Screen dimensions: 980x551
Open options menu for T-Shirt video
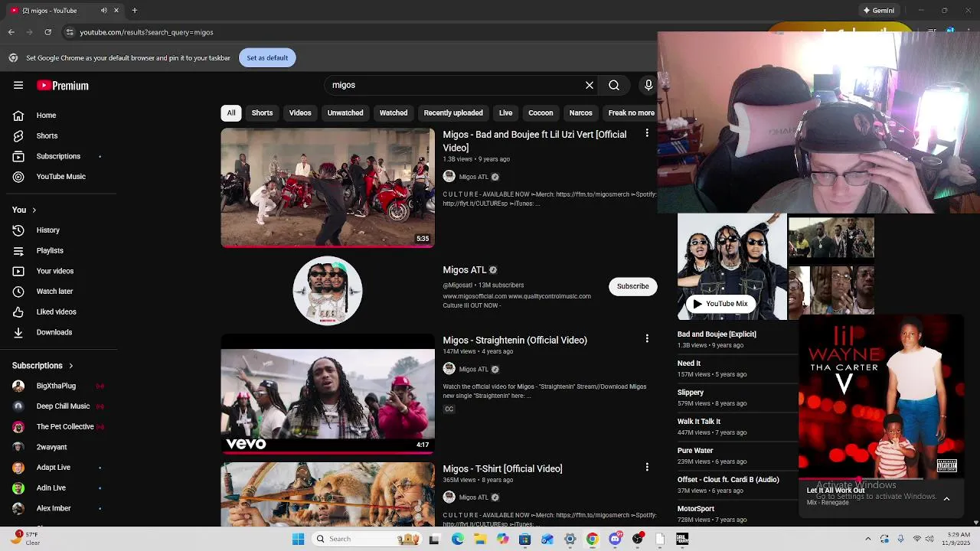pyautogui.click(x=647, y=467)
